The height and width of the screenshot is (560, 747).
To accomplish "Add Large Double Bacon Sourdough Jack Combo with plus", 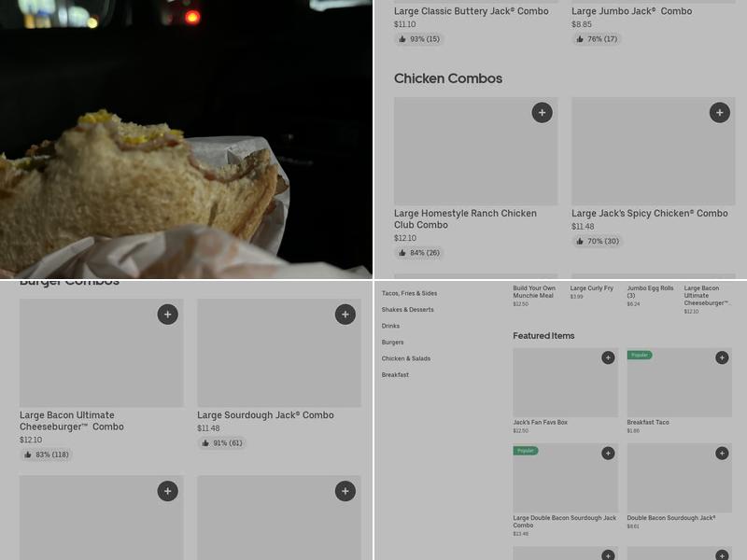I will point(608,454).
